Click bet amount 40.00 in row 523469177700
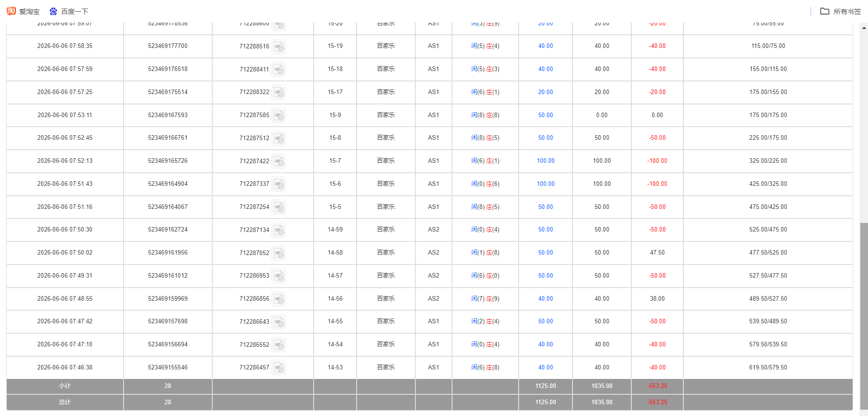 545,46
